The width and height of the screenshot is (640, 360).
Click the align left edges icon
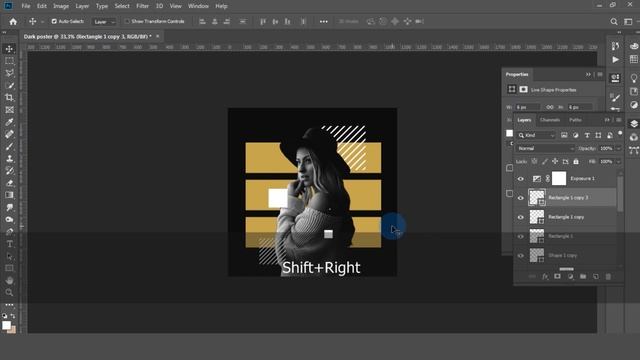click(x=202, y=22)
